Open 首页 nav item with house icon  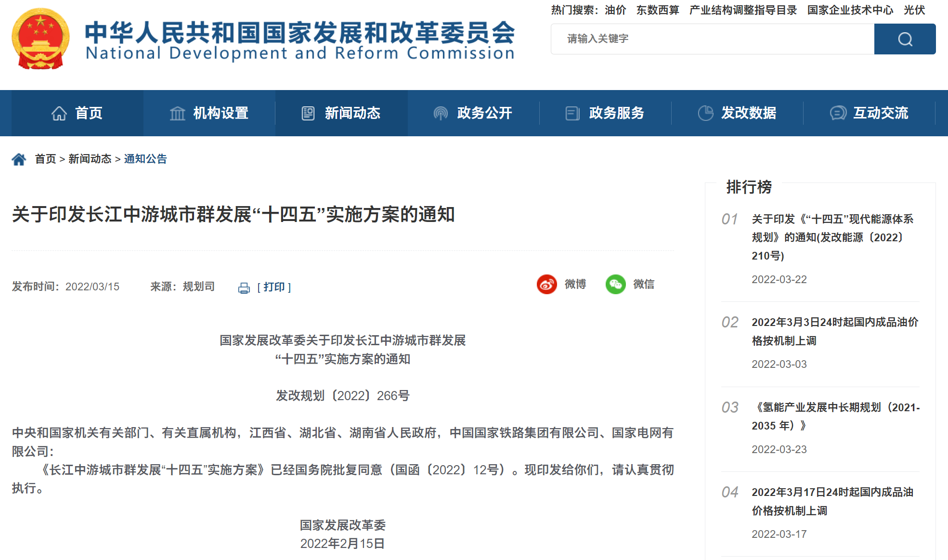click(77, 113)
